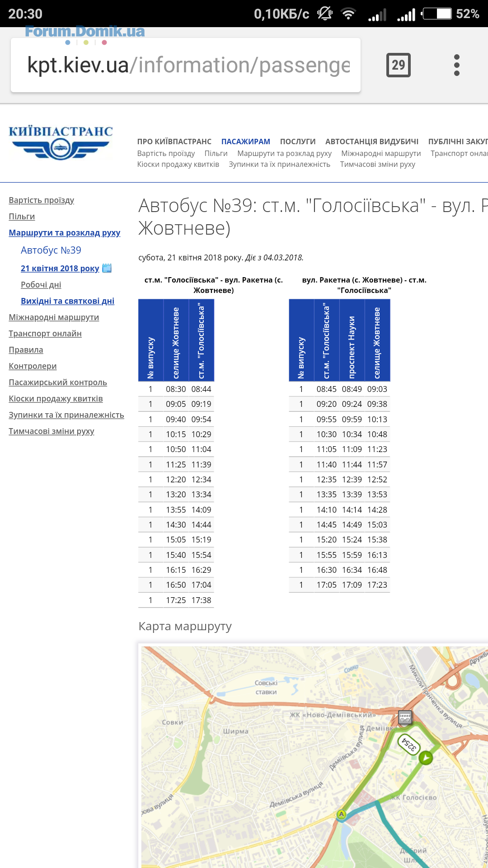Open sidebar link Правила
The height and width of the screenshot is (868, 488).
26,350
